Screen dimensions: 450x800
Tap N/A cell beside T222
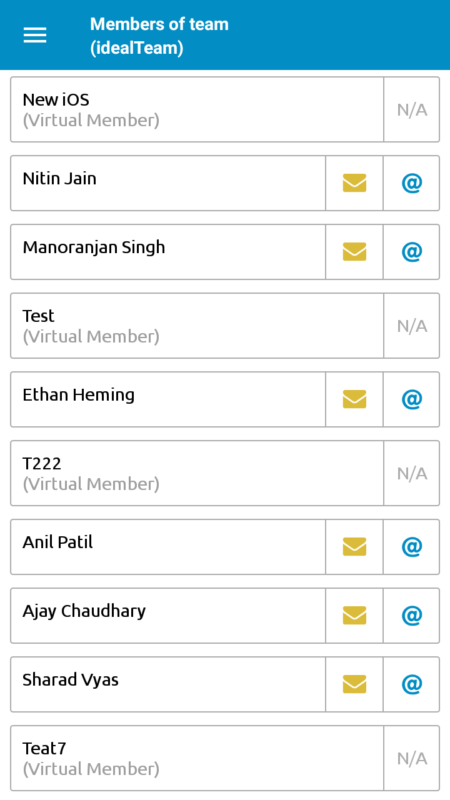coord(412,473)
